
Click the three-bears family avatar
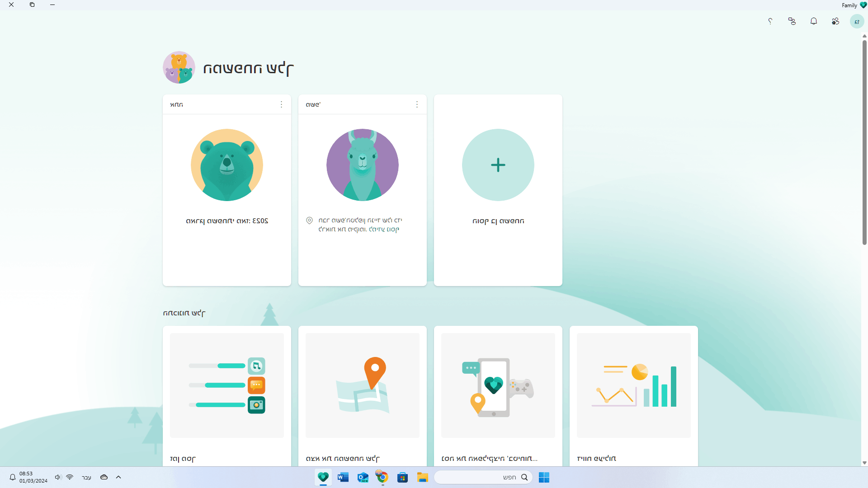click(x=179, y=67)
